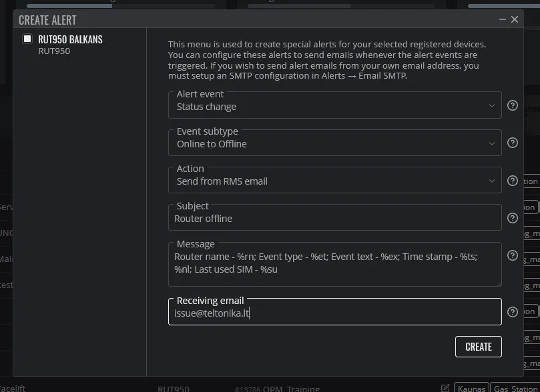Tick the RUT950 BALKANS device checkbox

pos(27,39)
